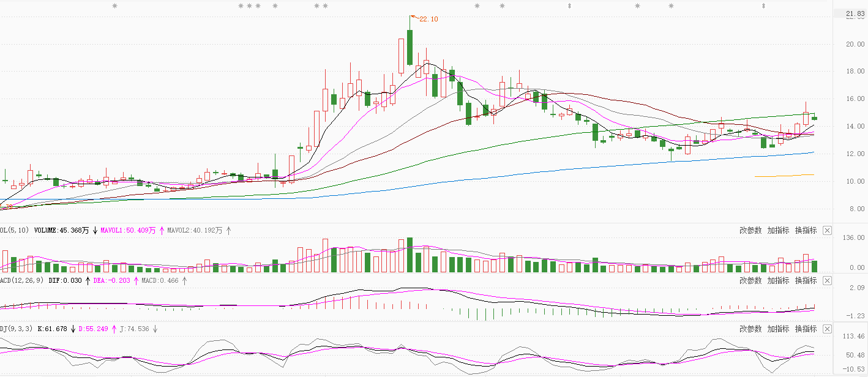868x377 pixels.
Task: Click the 113.46 KDJ axis label
Action: pyautogui.click(x=855, y=337)
